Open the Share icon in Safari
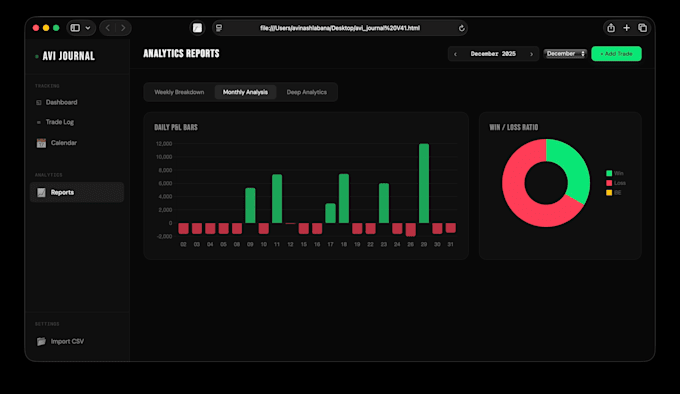The height and width of the screenshot is (394, 680). point(611,28)
